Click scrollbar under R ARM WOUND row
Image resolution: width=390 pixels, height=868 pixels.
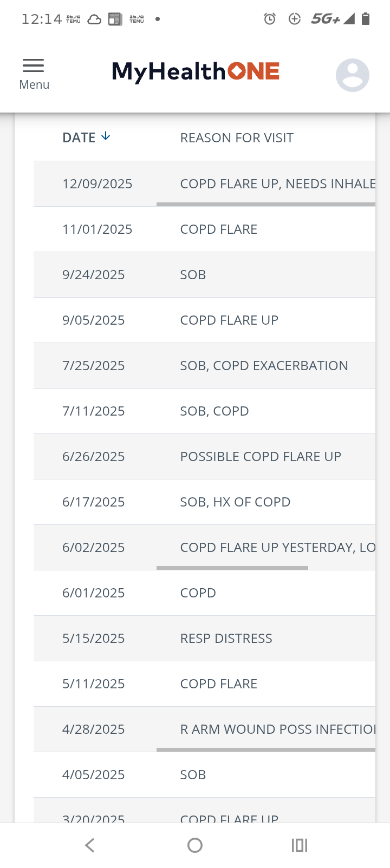click(265, 749)
